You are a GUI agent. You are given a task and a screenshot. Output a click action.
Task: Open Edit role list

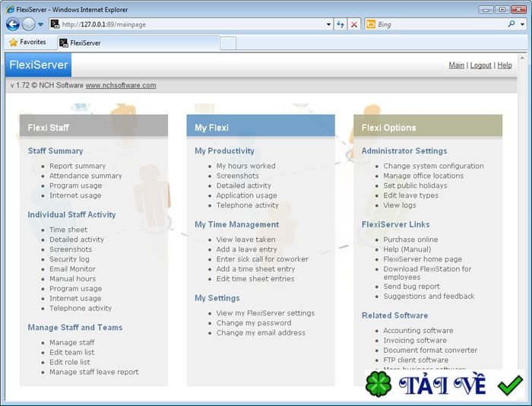point(70,362)
